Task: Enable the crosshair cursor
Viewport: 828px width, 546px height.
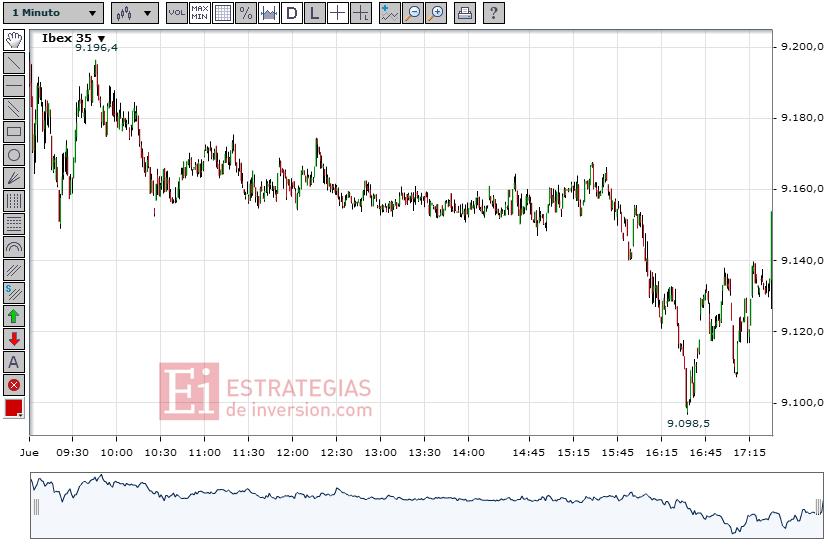Action: tap(337, 13)
